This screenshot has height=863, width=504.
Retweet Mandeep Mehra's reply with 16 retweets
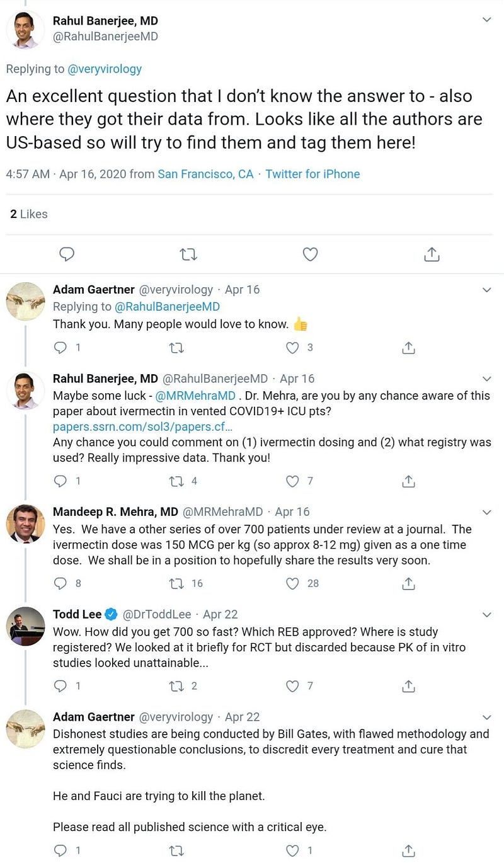click(x=176, y=583)
